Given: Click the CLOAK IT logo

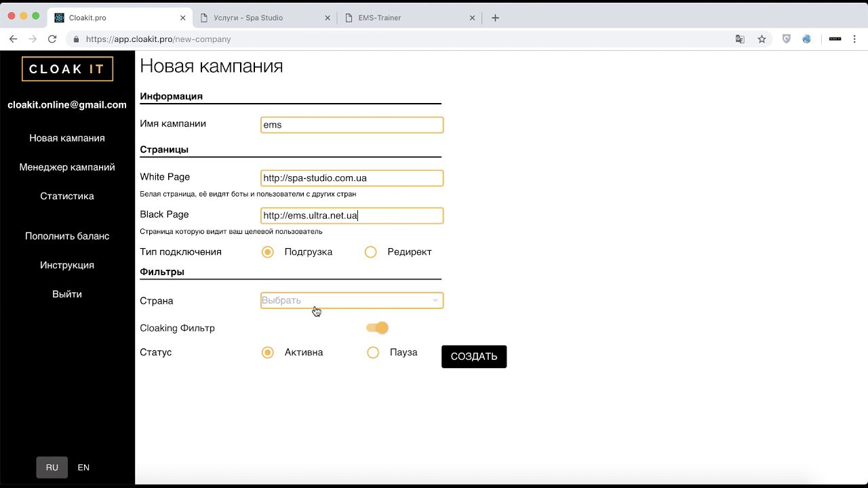Looking at the screenshot, I should point(67,69).
